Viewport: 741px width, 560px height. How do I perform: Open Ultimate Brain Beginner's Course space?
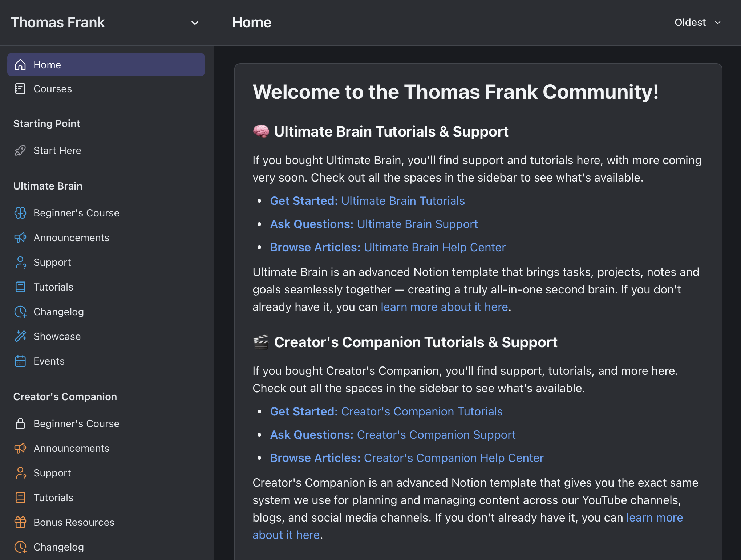point(106,213)
